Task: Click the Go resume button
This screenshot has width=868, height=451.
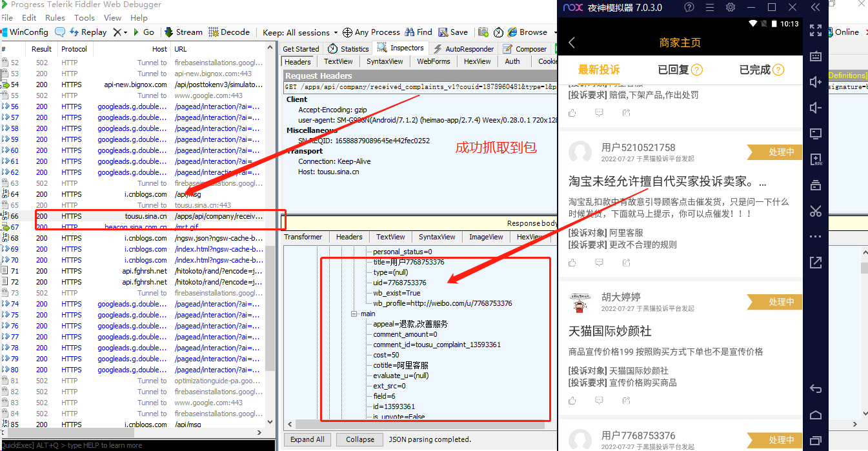Action: pyautogui.click(x=144, y=32)
